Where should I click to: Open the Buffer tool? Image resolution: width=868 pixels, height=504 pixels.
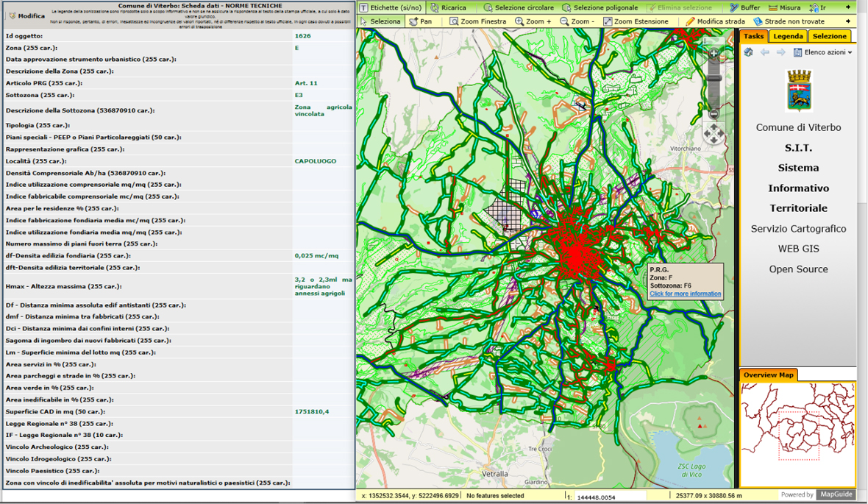pos(744,8)
